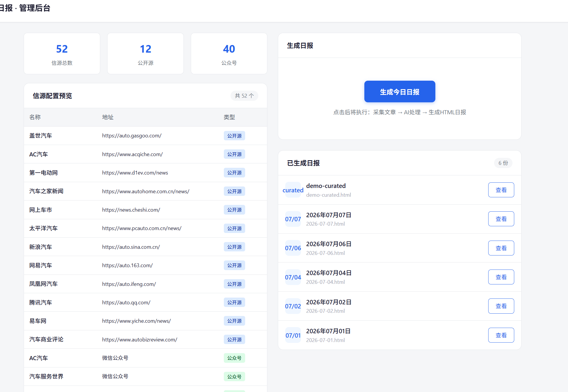Image resolution: width=568 pixels, height=392 pixels.
Task: Click the 2026-07-01.html filename
Action: [325, 340]
